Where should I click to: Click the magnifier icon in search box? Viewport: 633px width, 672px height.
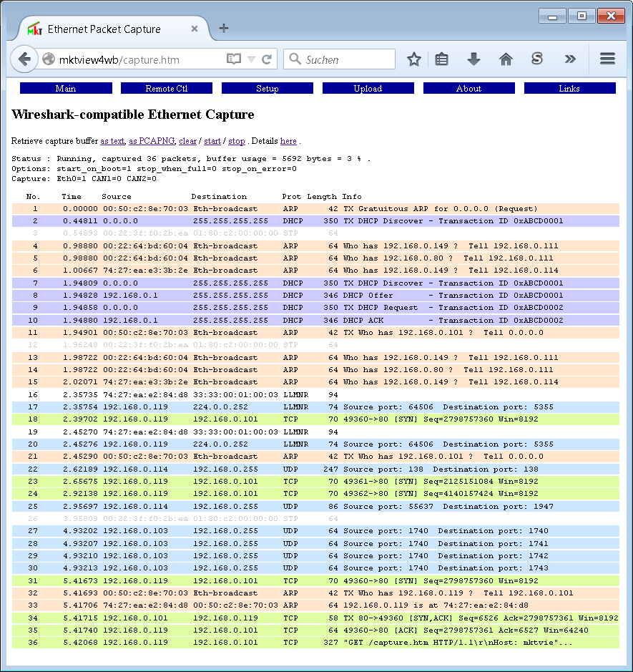(x=295, y=59)
